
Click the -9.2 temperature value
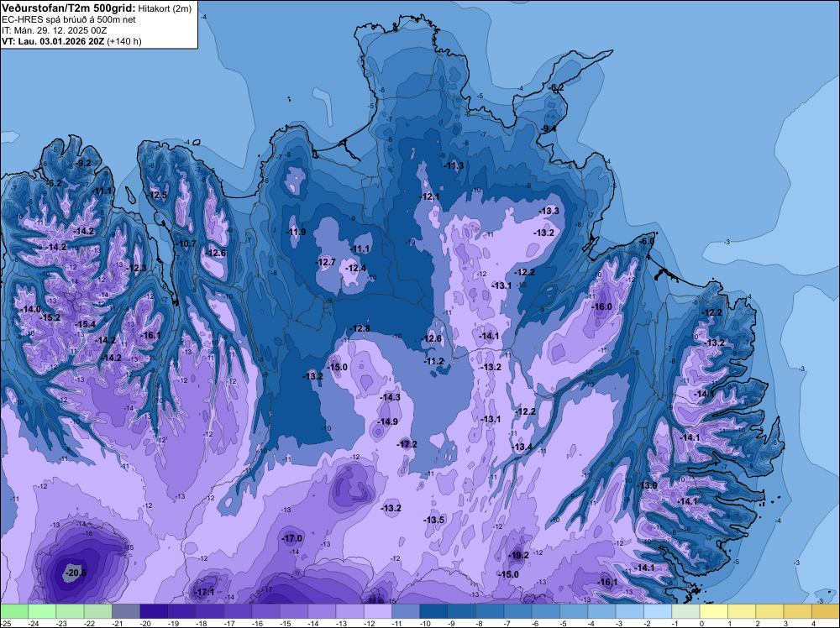83,163
